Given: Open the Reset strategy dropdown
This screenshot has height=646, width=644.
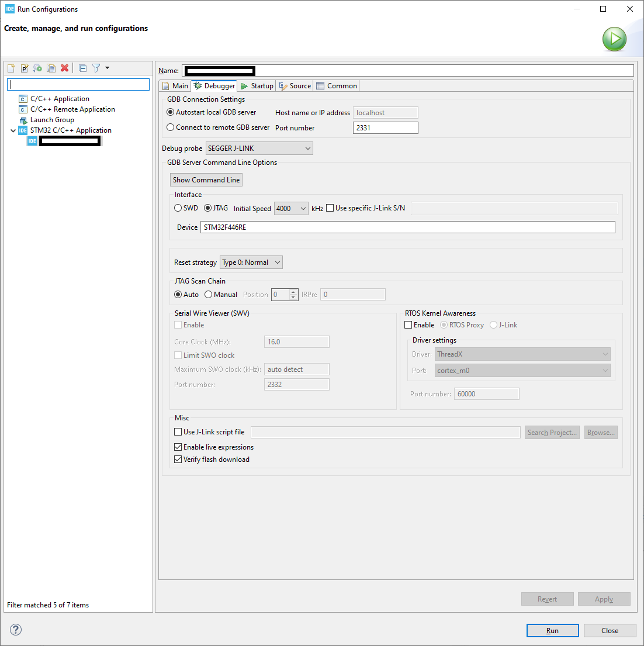Looking at the screenshot, I should tap(251, 262).
